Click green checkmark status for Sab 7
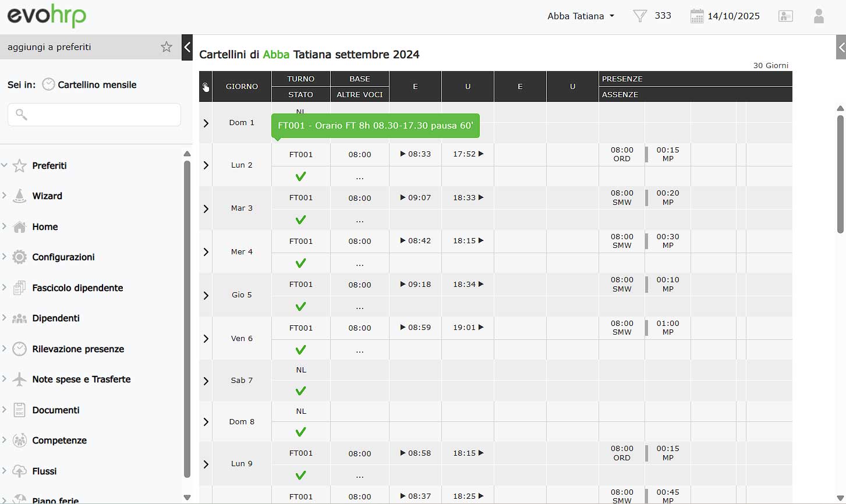Viewport: 846px width, 504px height. click(x=300, y=391)
